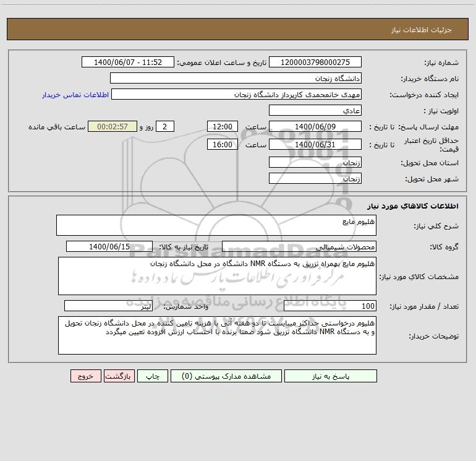This screenshot has width=476, height=461.
Task: Click the response deadline time 12:00
Action: click(222, 126)
